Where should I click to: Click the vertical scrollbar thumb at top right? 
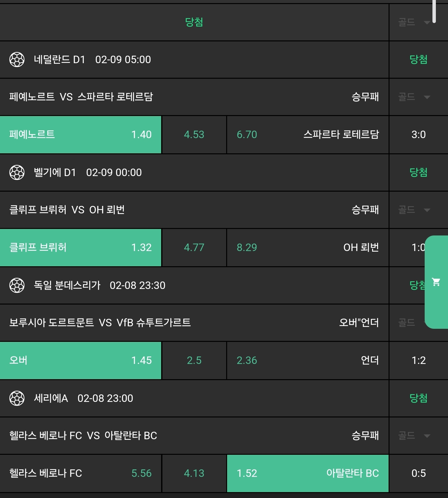point(434,11)
